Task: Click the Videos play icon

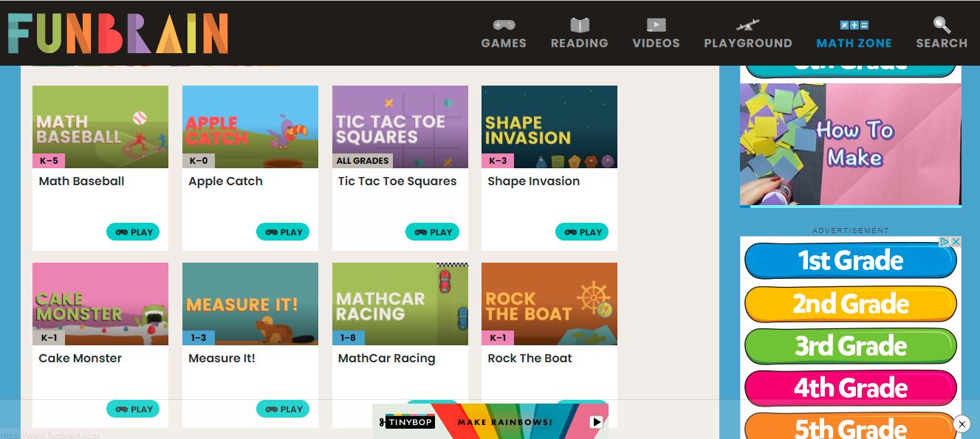Action: (x=656, y=24)
